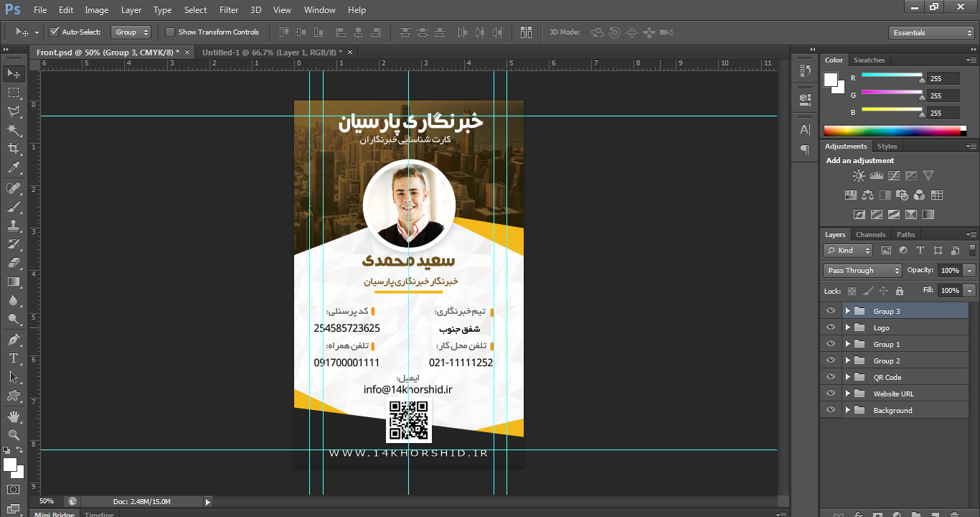
Task: Select the Hand tool
Action: (x=14, y=416)
